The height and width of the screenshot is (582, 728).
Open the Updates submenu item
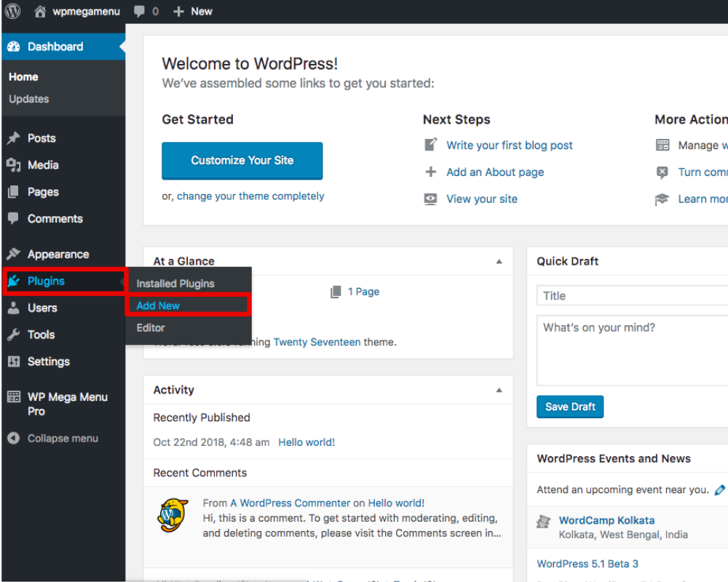29,99
